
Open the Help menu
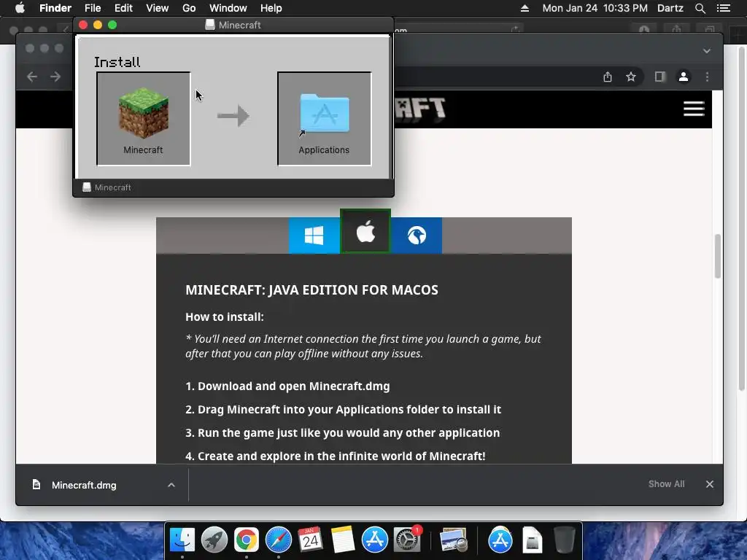tap(271, 8)
